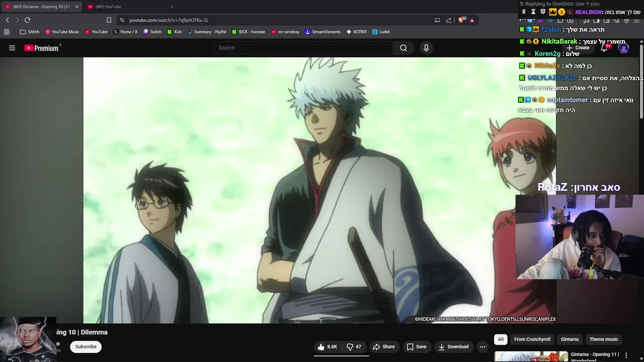Select the Theme music chip
644x362 pixels.
(x=603, y=339)
